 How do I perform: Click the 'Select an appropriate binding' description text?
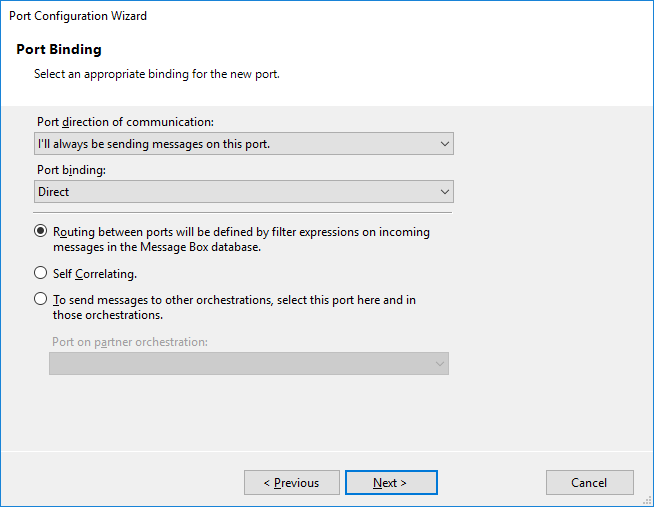tap(157, 74)
